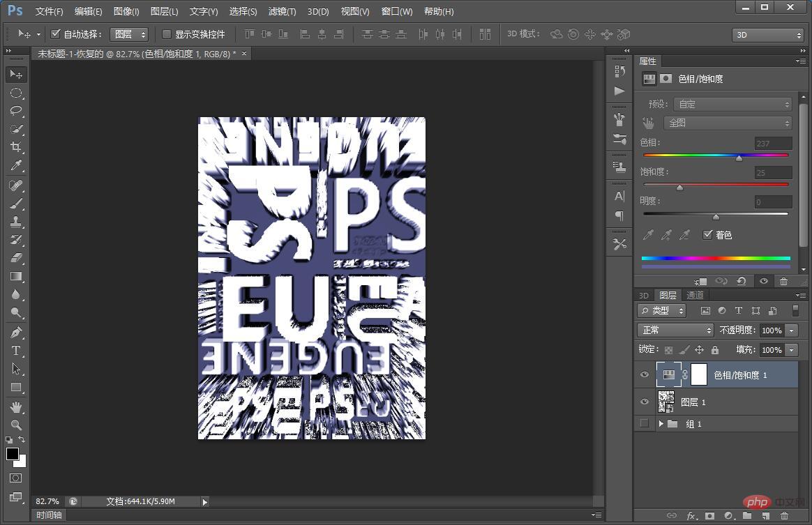Select the Hue/Saturation layer mask thumbnail
812x525 pixels.
point(698,374)
